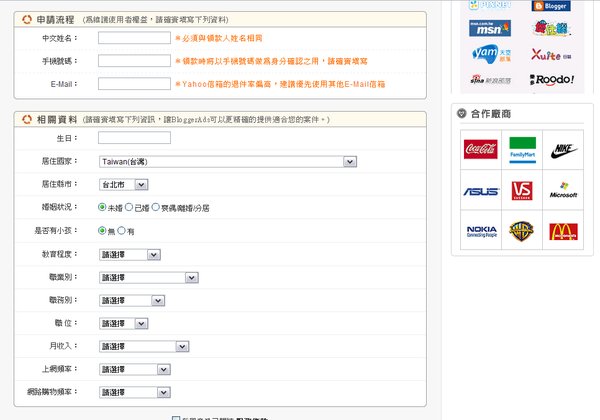The height and width of the screenshot is (420, 600).
Task: Select the 未婚 radio button
Action: click(102, 207)
